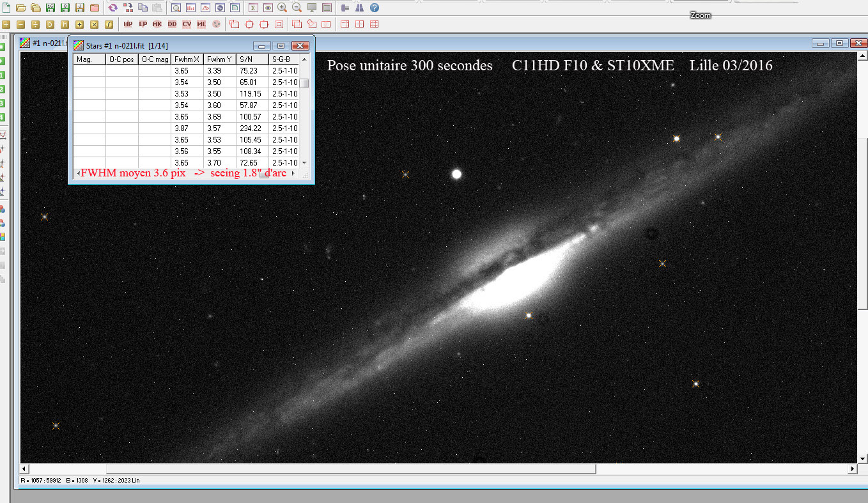The height and width of the screenshot is (503, 868).
Task: Click the purple circular arrows refresh icon
Action: [113, 8]
